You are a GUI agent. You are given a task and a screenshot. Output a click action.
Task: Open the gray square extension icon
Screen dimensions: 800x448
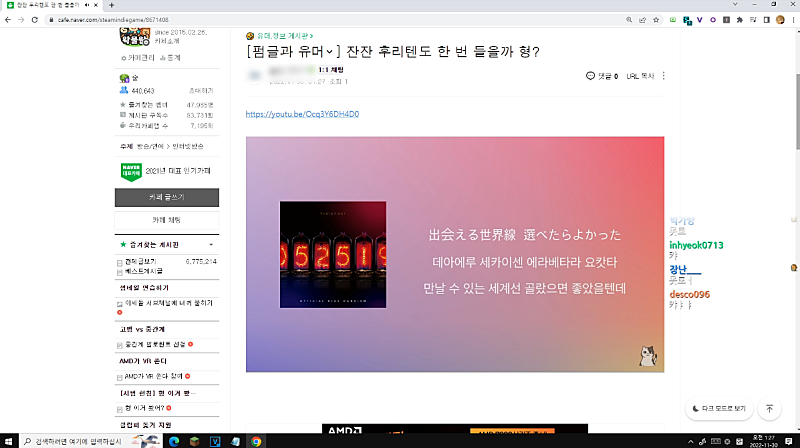pyautogui.click(x=727, y=20)
